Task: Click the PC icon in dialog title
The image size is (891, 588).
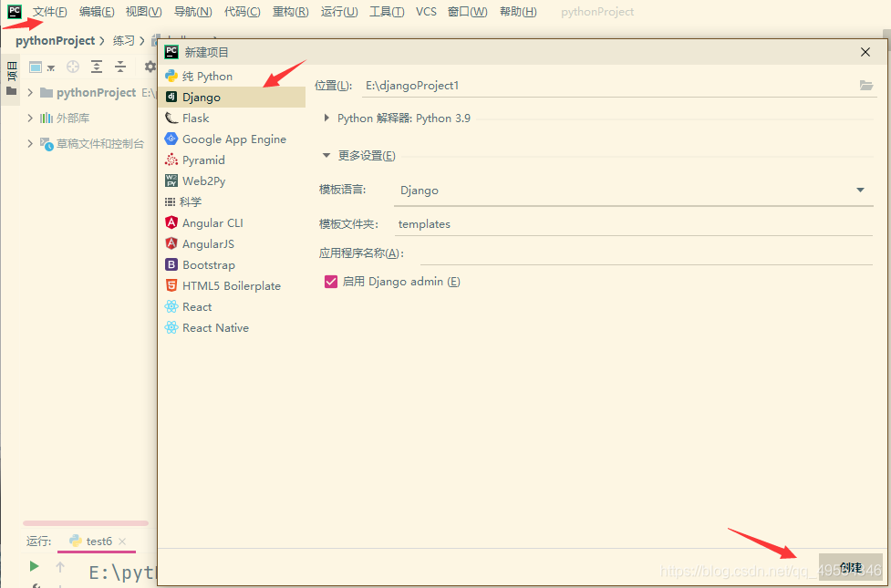Action: [x=171, y=52]
